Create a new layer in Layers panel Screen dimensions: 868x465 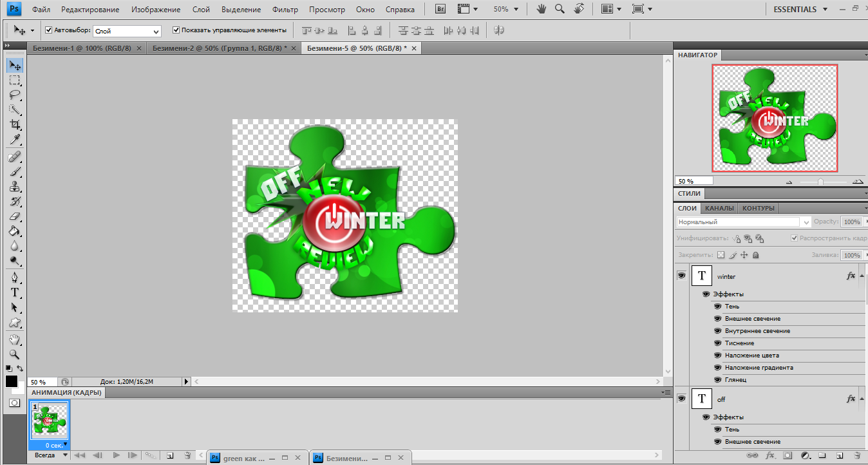point(839,455)
